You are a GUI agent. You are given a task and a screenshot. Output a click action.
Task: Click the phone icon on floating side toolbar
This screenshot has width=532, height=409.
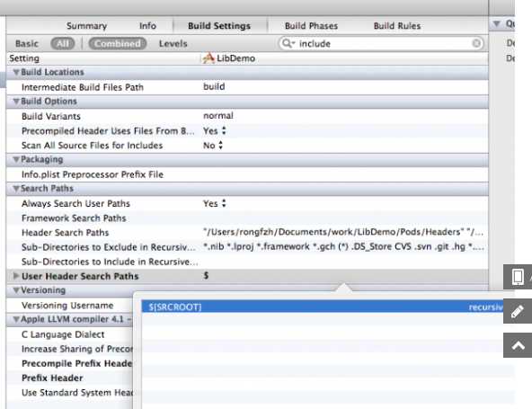[x=518, y=277]
